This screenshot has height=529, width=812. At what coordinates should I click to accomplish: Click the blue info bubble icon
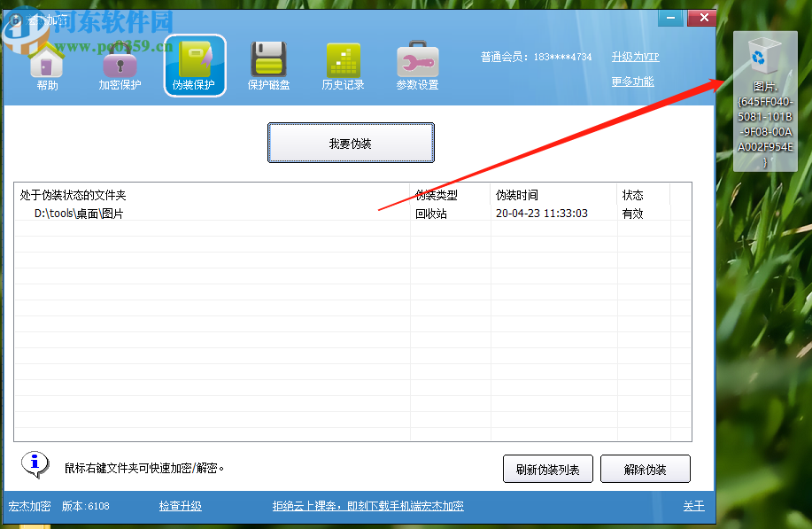35,464
